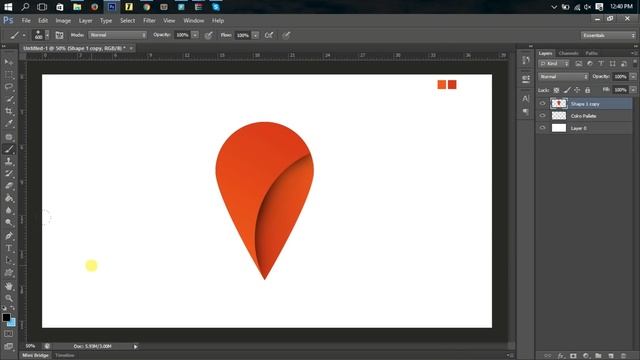Viewport: 640px width, 360px height.
Task: Open layer Opacity slider arrow
Action: coord(633,77)
